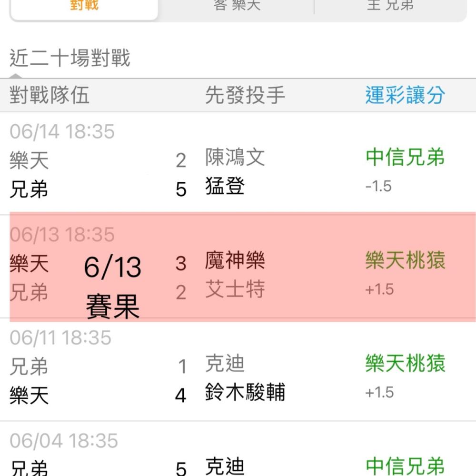Tap the 先發投手 column header

coord(245,95)
